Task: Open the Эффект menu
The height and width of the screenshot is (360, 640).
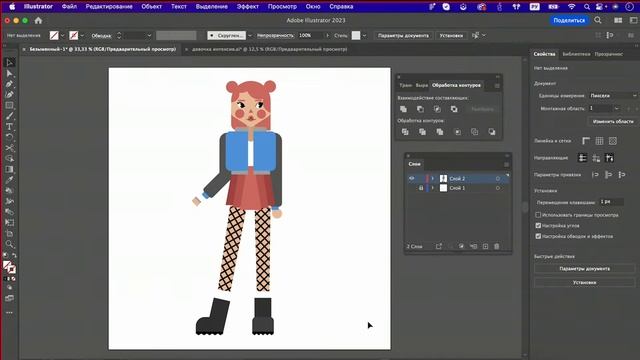Action: (248, 7)
